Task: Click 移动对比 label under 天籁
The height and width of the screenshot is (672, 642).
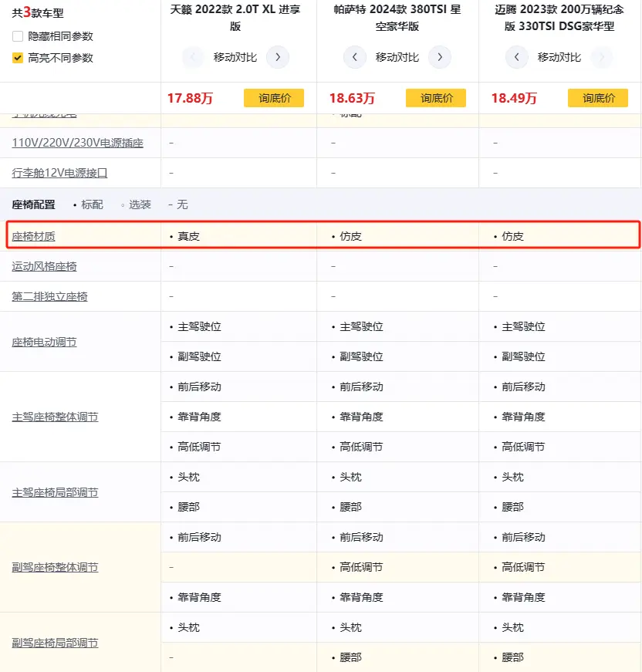Action: coord(235,57)
